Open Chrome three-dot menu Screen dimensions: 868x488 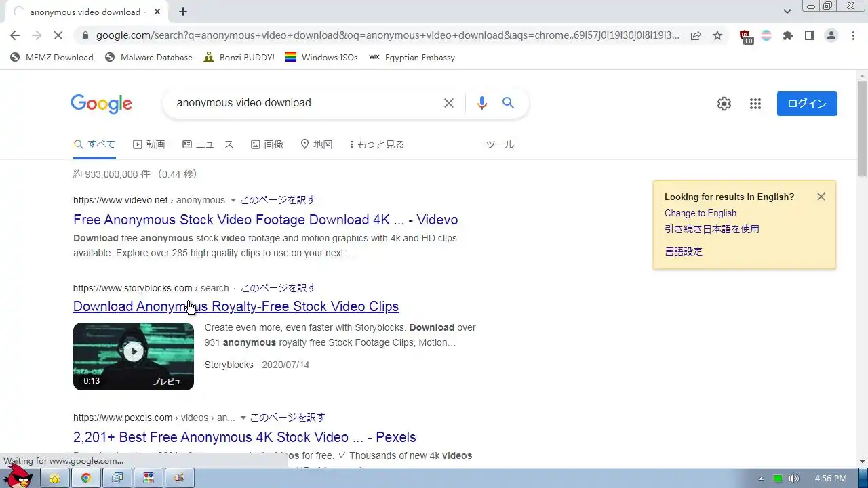coord(853,36)
